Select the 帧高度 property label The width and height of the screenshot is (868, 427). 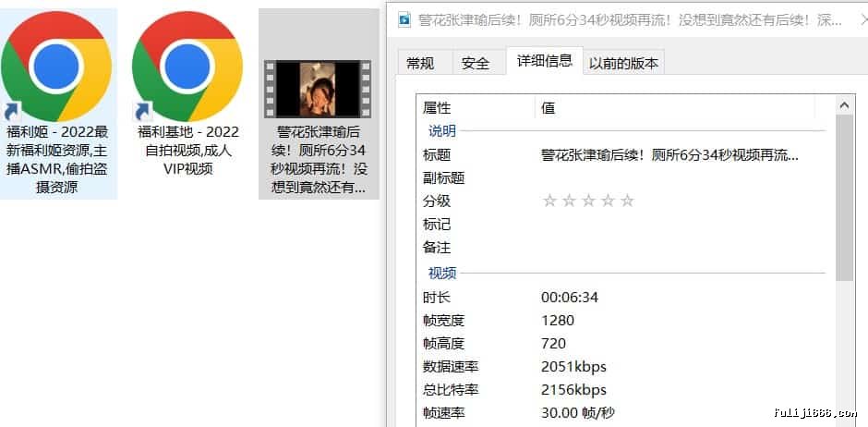pos(443,344)
